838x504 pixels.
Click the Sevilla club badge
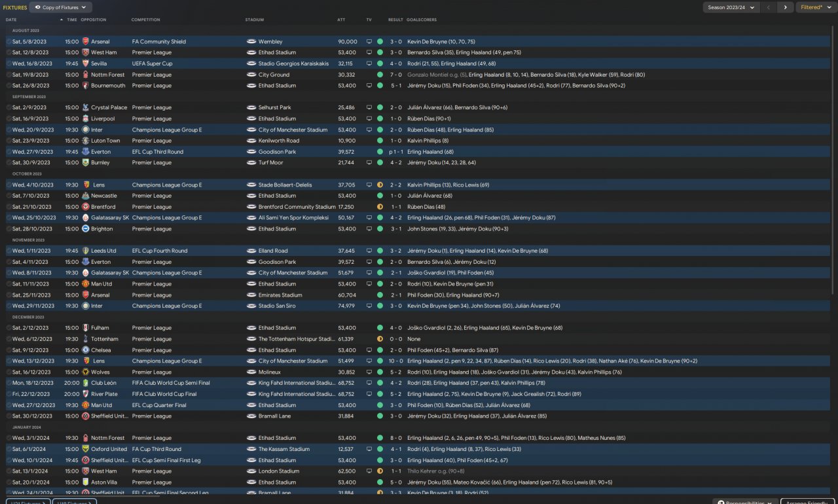86,63
